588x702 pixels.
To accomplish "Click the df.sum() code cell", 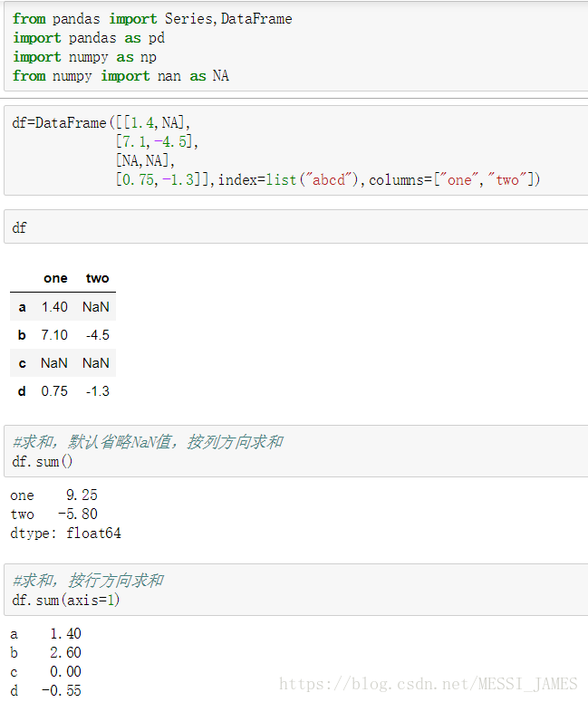I will point(295,451).
